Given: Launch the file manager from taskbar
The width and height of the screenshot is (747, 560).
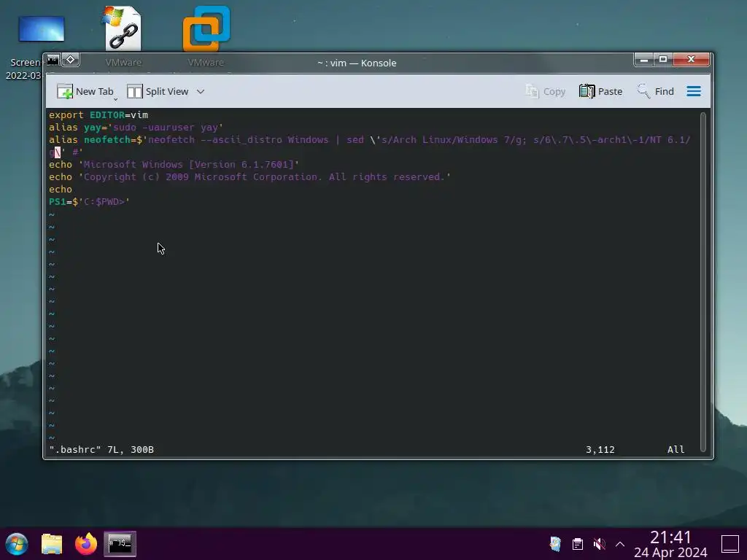Looking at the screenshot, I should (52, 544).
